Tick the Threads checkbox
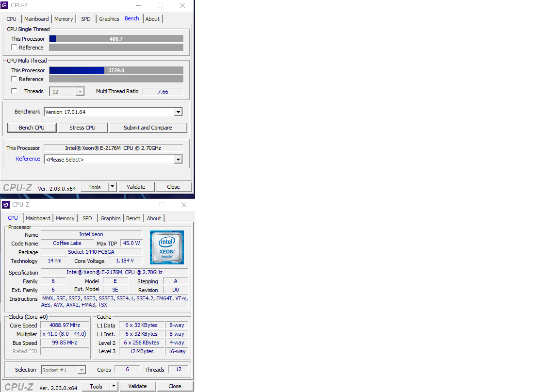Viewport: 559px width, 392px height. (x=14, y=91)
